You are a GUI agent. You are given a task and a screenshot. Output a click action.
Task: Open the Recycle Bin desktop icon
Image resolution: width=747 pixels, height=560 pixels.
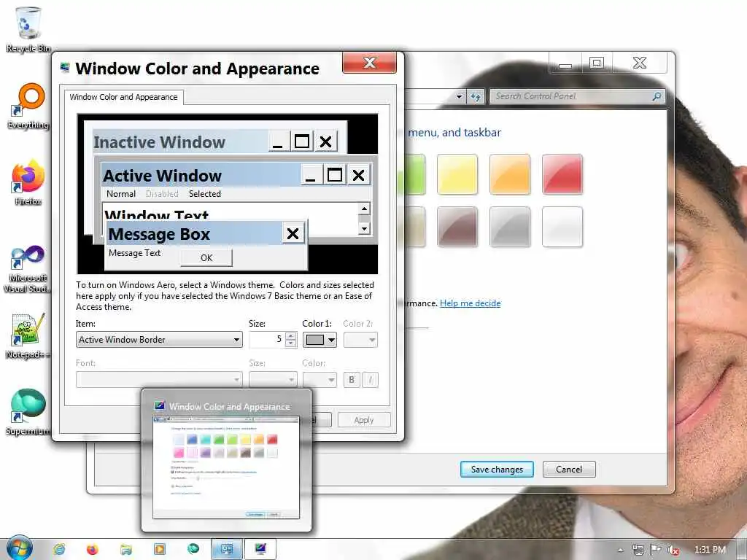28,28
